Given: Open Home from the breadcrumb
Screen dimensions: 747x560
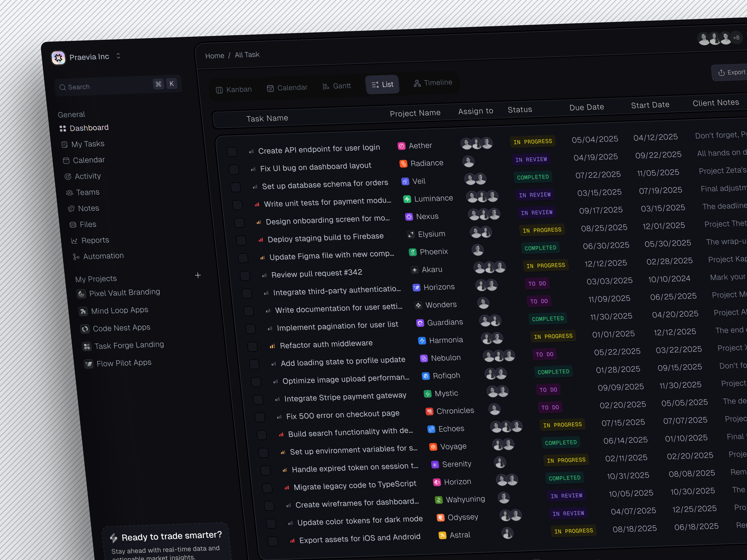Looking at the screenshot, I should pos(215,55).
